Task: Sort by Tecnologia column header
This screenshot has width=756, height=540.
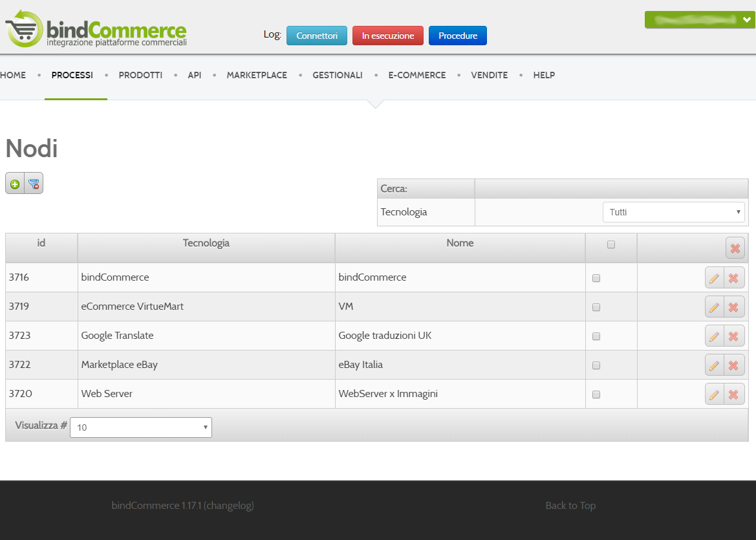Action: [206, 243]
